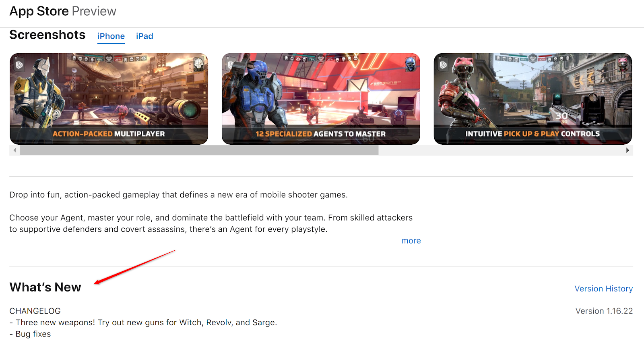This screenshot has width=644, height=341.
Task: Click the left scroll arrow of screenshots
Action: coord(15,150)
